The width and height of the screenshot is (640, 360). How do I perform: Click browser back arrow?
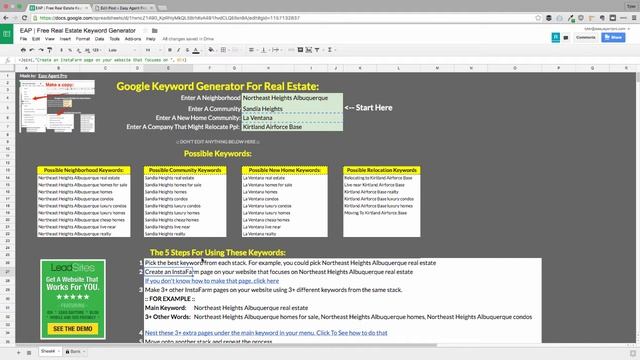[x=6, y=18]
